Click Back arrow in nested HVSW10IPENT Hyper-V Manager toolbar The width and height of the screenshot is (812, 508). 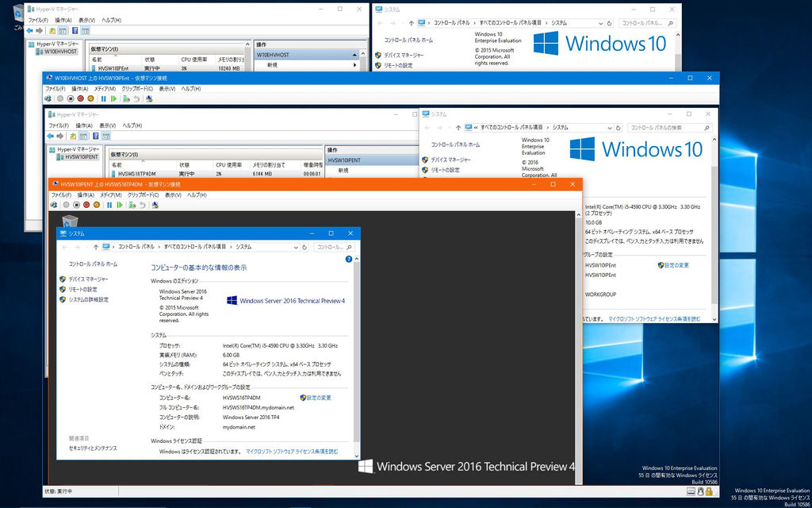click(50, 137)
